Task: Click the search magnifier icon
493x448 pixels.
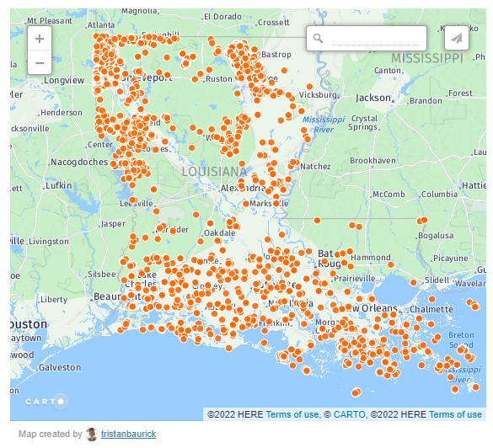Action: point(319,39)
